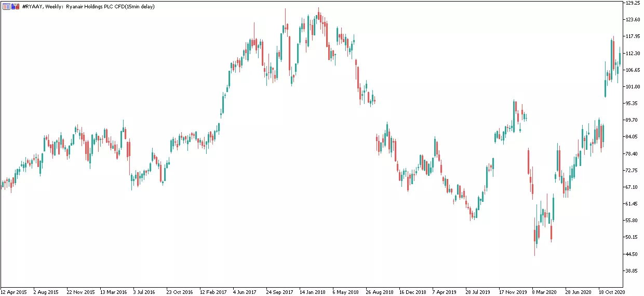This screenshot has height=296, width=644.
Task: Click the 23 Oct 2016 date marker
Action: (x=180, y=292)
